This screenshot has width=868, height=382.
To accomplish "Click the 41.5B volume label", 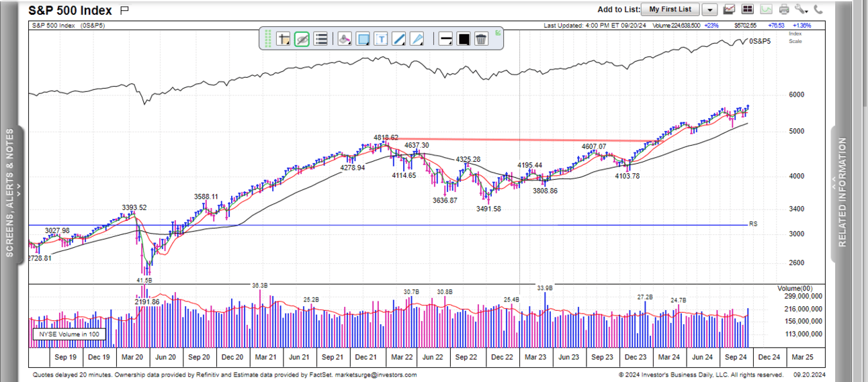I will pos(144,279).
